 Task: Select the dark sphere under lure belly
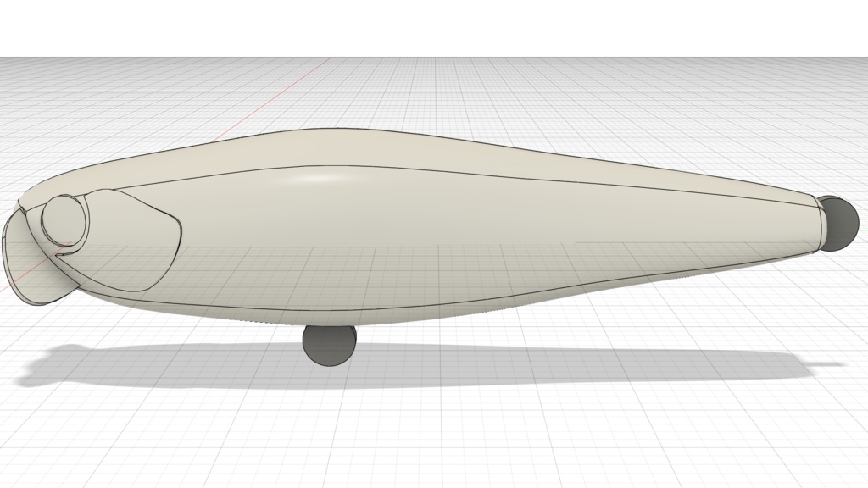[330, 346]
